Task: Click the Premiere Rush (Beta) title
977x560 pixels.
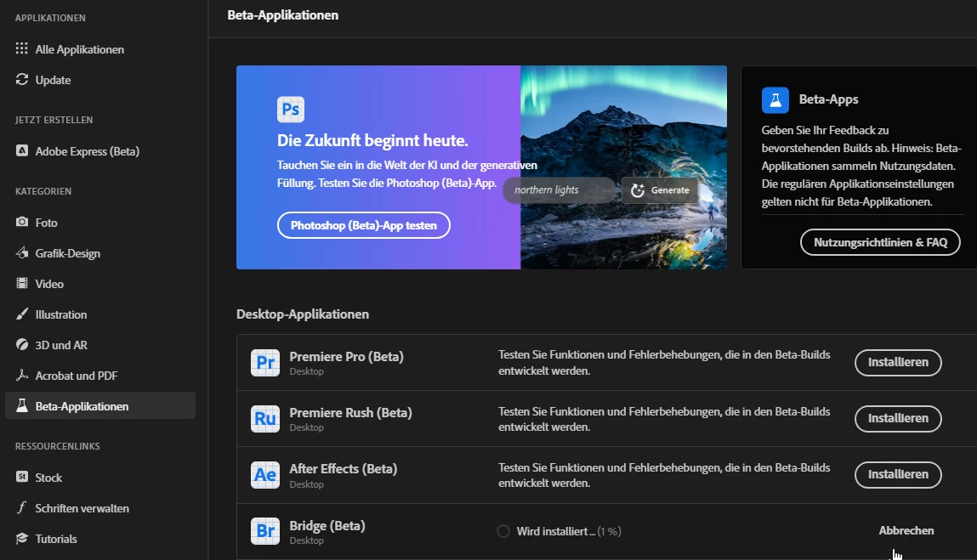Action: tap(351, 412)
